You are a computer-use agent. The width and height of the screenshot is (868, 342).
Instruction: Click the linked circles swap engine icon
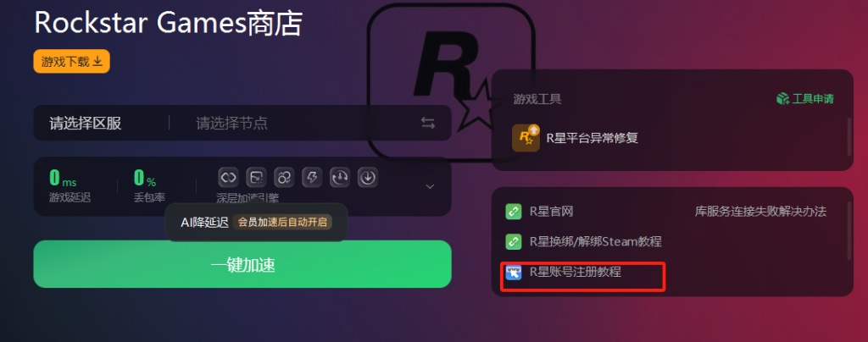click(285, 178)
